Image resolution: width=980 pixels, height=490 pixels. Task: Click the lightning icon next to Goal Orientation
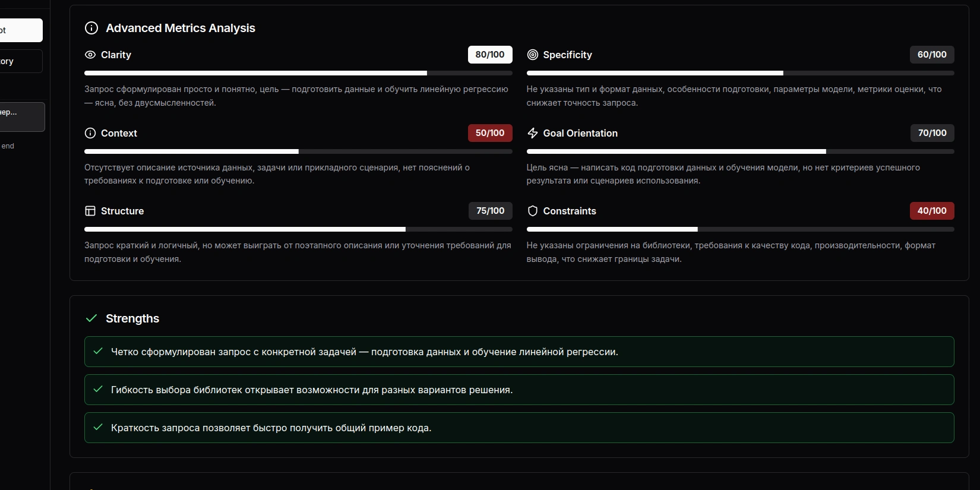pyautogui.click(x=533, y=133)
